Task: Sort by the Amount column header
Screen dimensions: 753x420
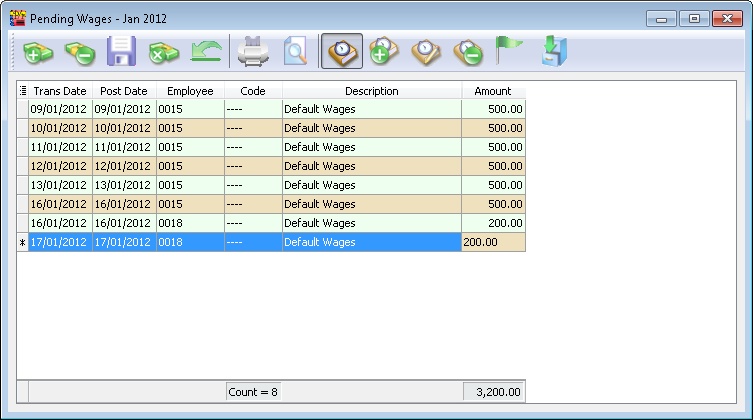Action: (493, 91)
